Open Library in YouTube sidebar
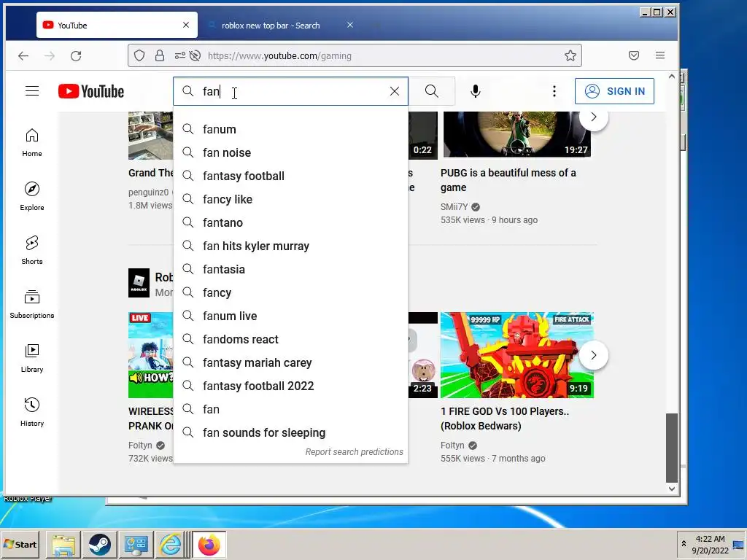This screenshot has height=560, width=747. [32, 358]
